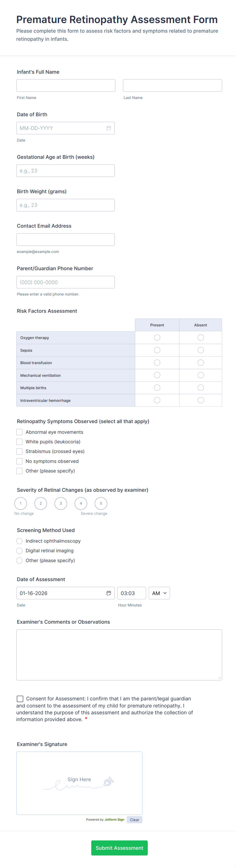Check the No symptoms observed option
This screenshot has height=868, width=236.
tap(19, 461)
